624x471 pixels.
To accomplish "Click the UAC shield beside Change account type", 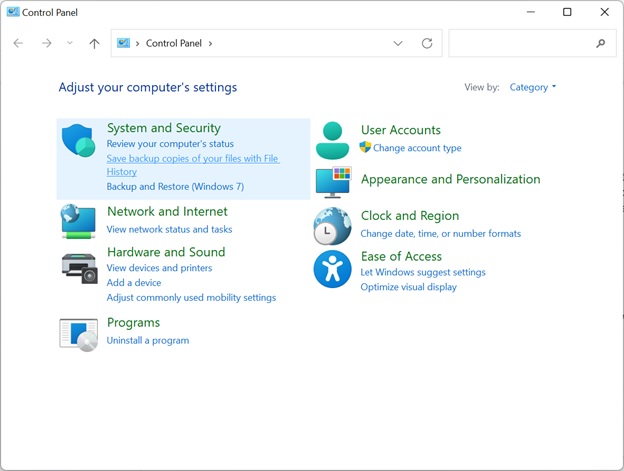I will point(365,147).
